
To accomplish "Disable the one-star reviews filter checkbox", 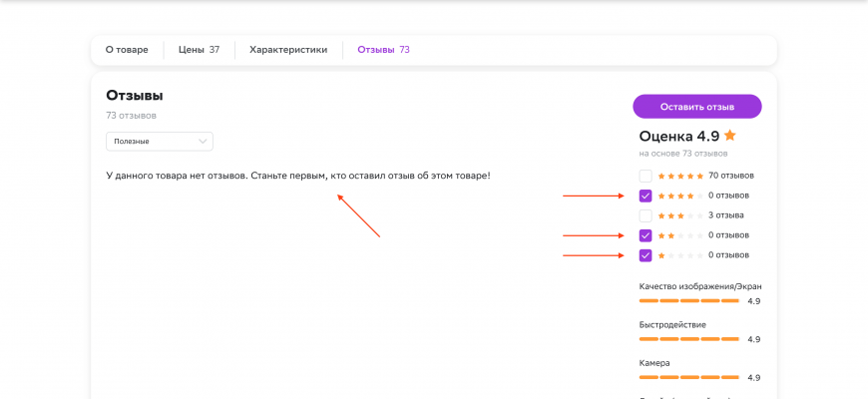I will [646, 255].
